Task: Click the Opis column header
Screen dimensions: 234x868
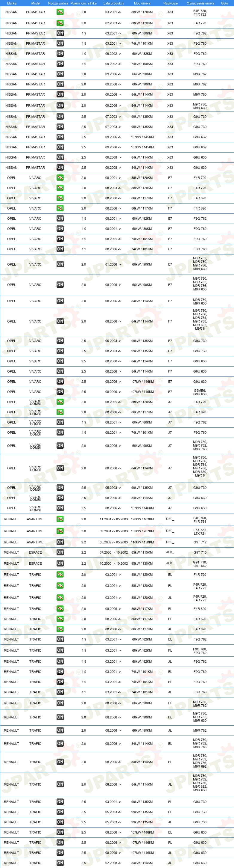Action: [x=224, y=3]
